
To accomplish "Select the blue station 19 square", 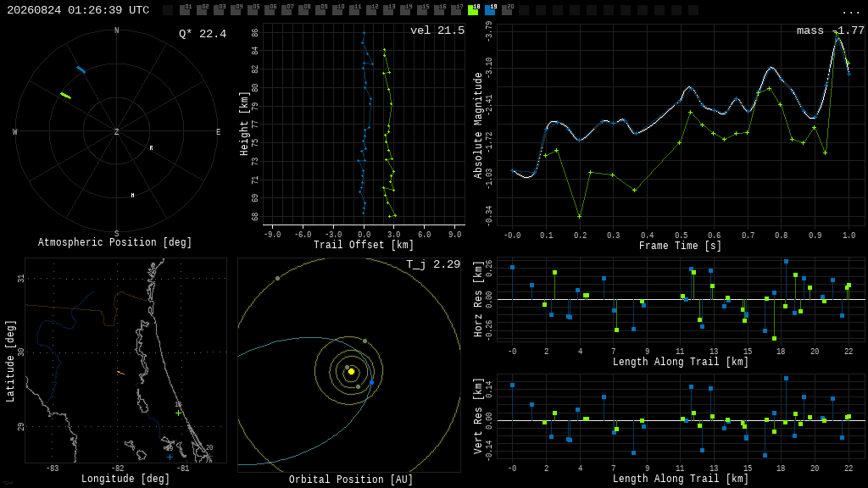I will 490,10.
